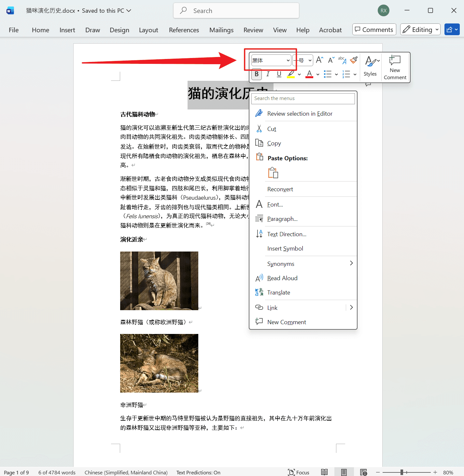Click the Comments button
The height and width of the screenshot is (476, 464).
pyautogui.click(x=374, y=29)
